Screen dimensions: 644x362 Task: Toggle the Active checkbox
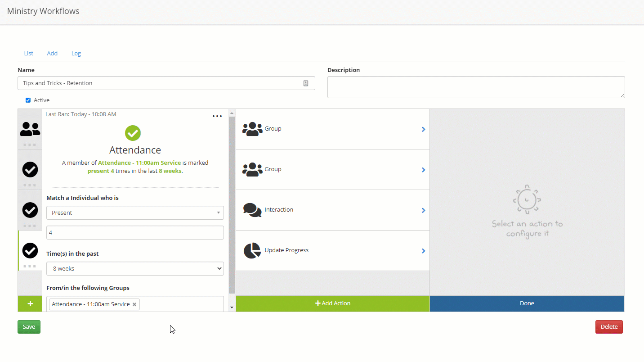click(28, 100)
